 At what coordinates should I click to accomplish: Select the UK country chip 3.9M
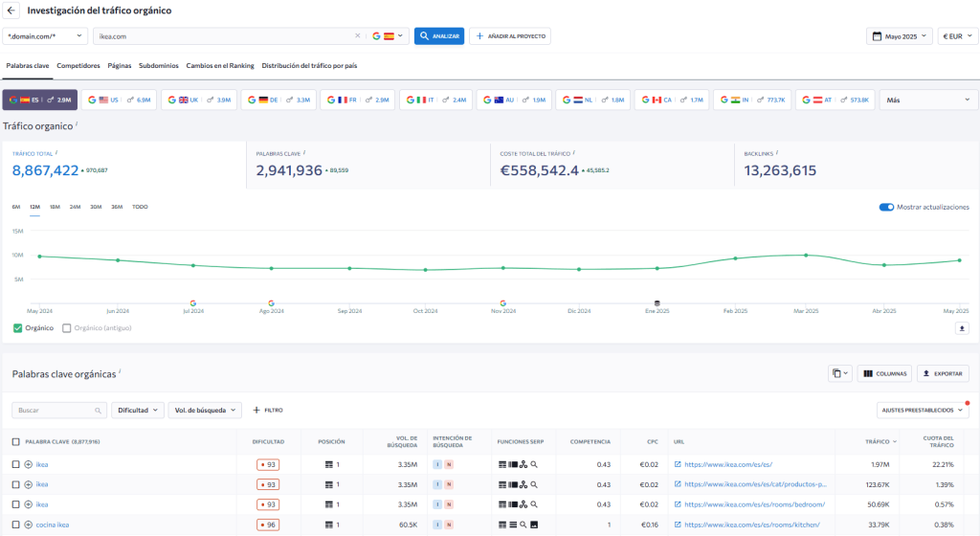tap(199, 100)
